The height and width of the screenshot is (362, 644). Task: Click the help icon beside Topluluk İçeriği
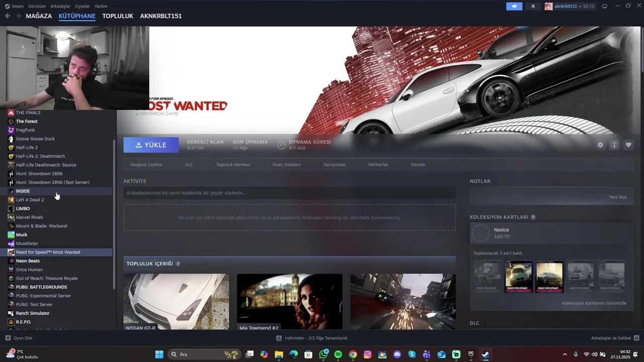coord(178,263)
